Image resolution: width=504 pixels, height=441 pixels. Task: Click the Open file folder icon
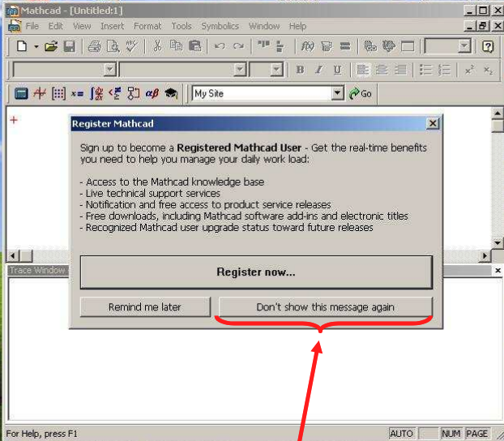point(51,47)
